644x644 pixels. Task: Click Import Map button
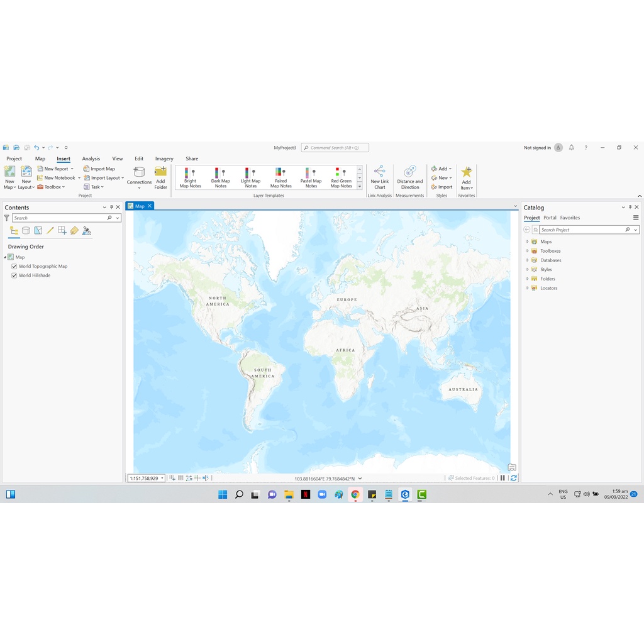click(x=99, y=169)
